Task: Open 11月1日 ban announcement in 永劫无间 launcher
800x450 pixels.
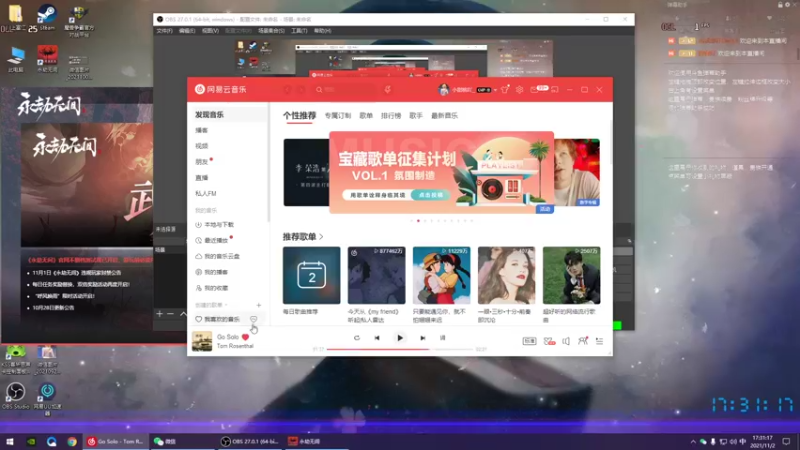Action: click(x=77, y=273)
